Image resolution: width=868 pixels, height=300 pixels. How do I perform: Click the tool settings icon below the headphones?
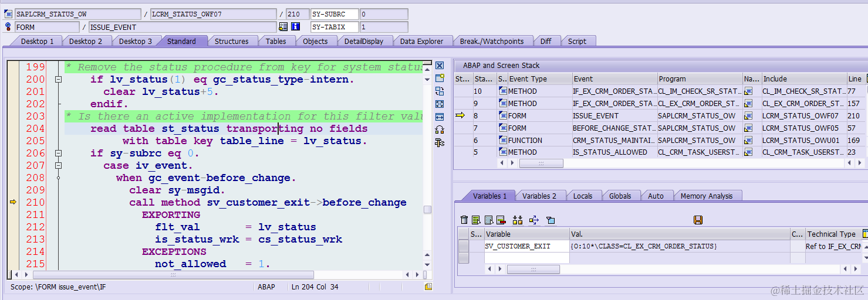pyautogui.click(x=440, y=142)
